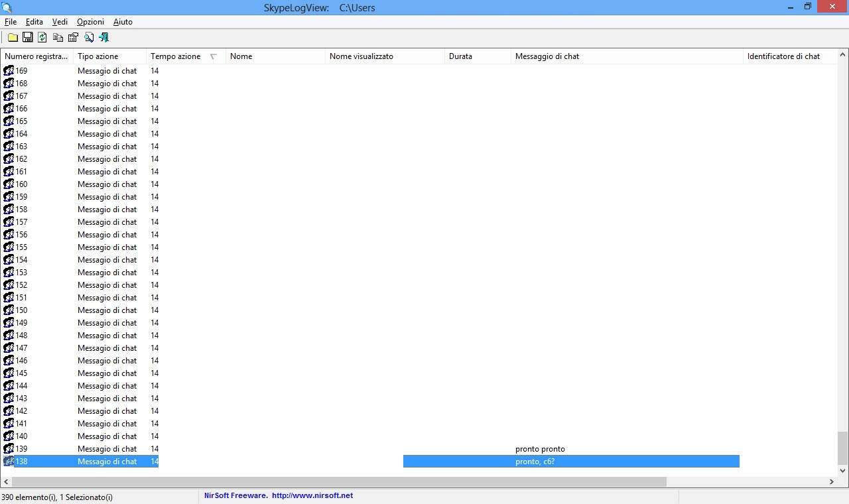This screenshot has height=504, width=849.
Task: Click the save selected items floppy icon
Action: tap(28, 38)
